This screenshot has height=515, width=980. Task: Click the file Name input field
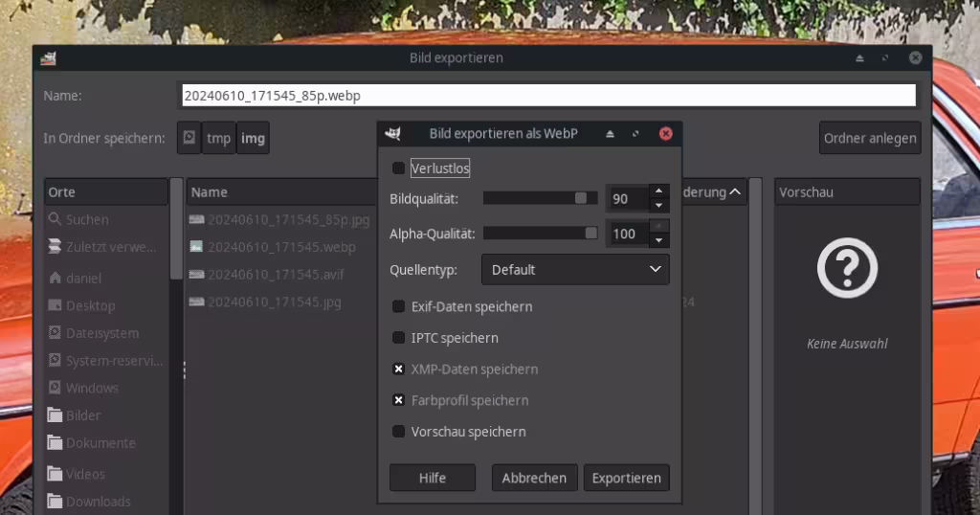click(548, 96)
